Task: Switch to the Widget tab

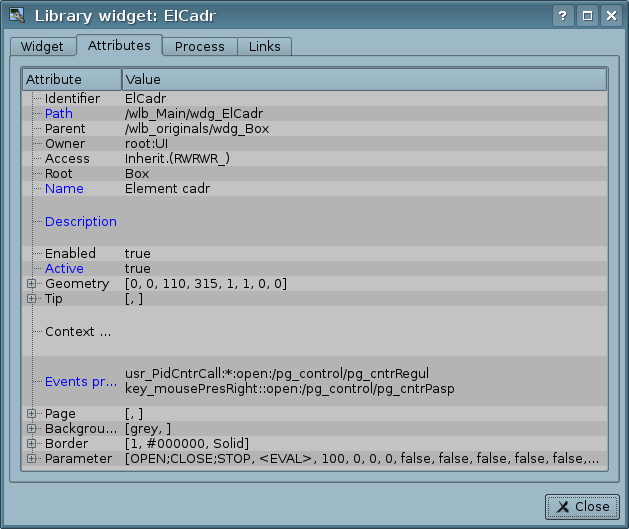Action: click(42, 47)
